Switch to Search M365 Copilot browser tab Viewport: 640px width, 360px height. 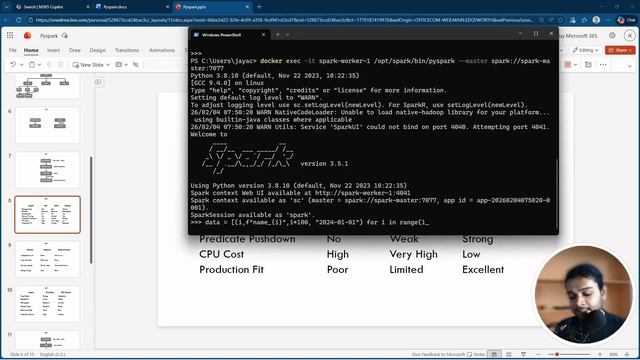pos(51,7)
